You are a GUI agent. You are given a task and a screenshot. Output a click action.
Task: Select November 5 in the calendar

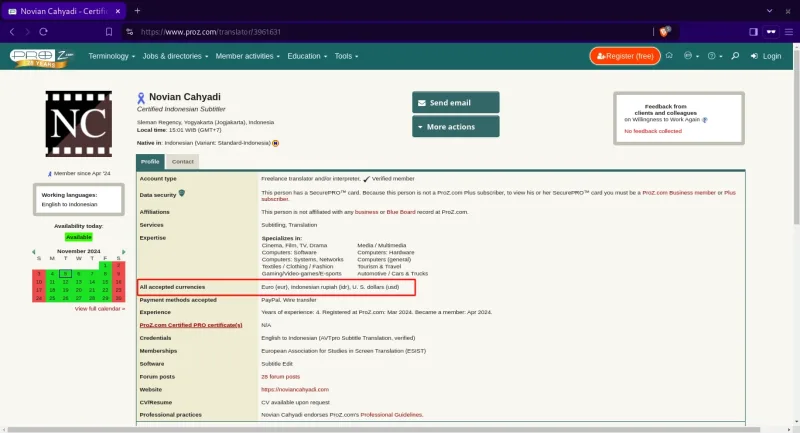(65, 274)
